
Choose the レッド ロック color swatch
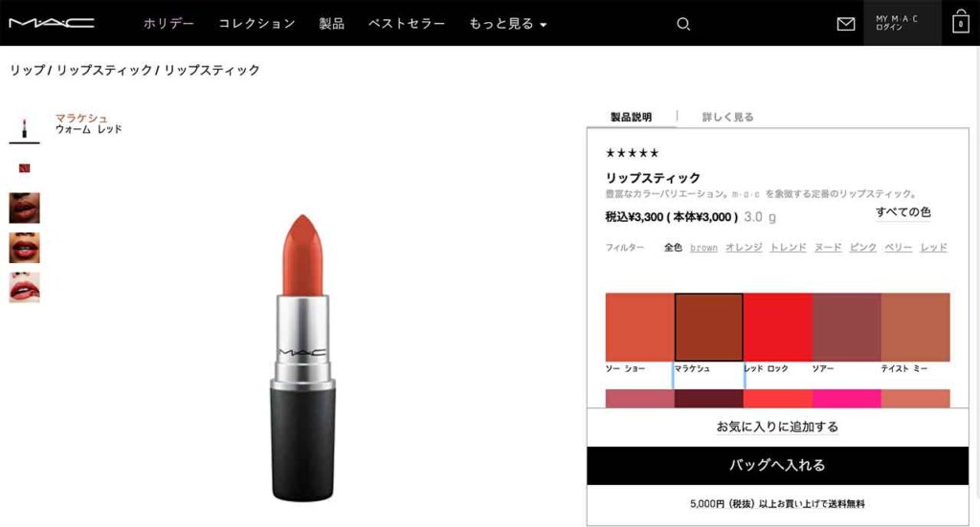(x=777, y=327)
